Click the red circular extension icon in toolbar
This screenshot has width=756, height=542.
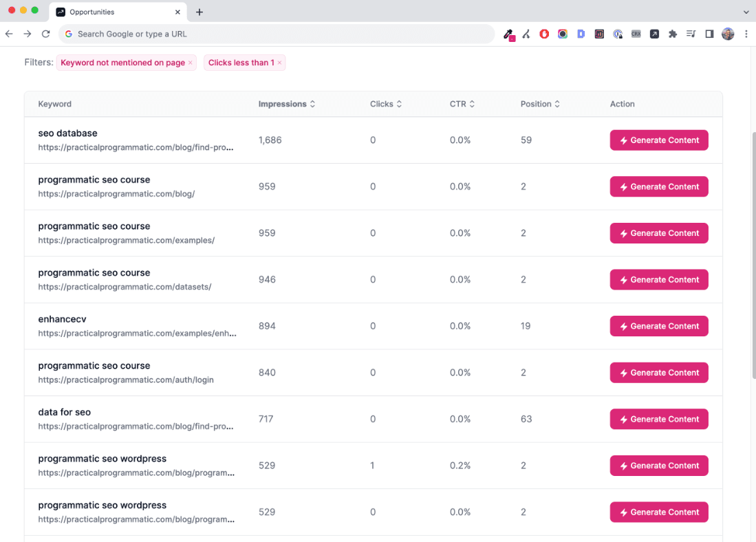click(544, 34)
